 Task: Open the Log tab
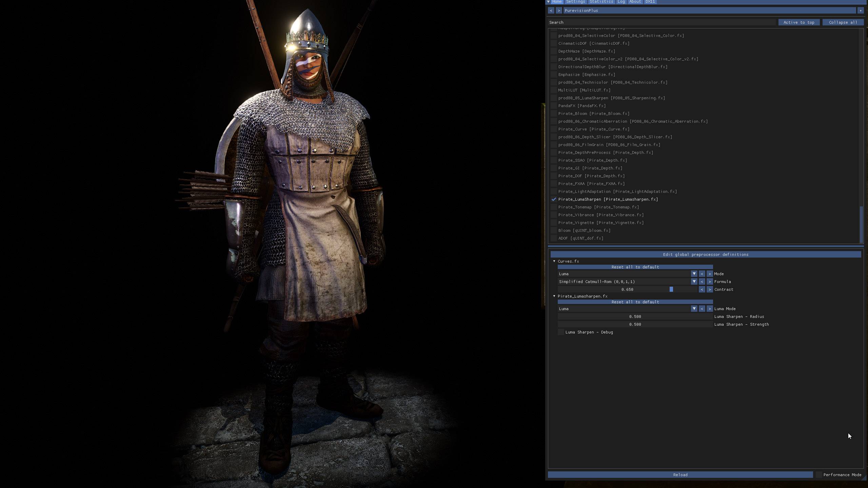[x=621, y=2]
